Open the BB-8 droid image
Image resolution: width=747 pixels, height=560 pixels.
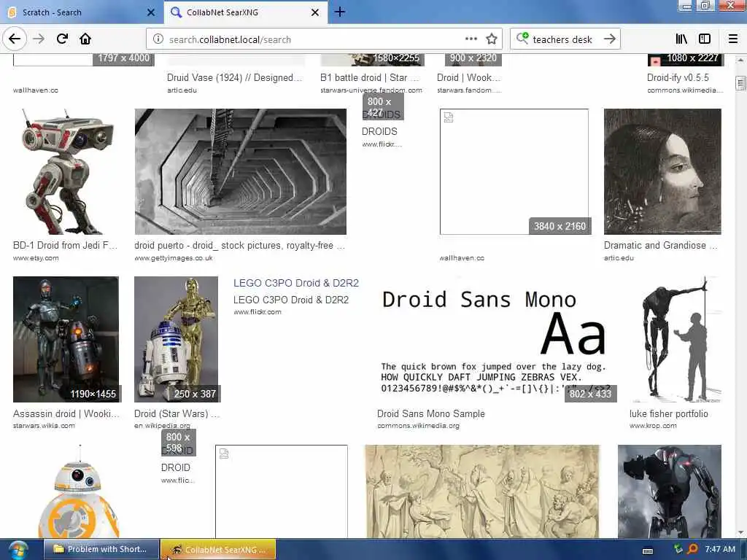pos(79,492)
